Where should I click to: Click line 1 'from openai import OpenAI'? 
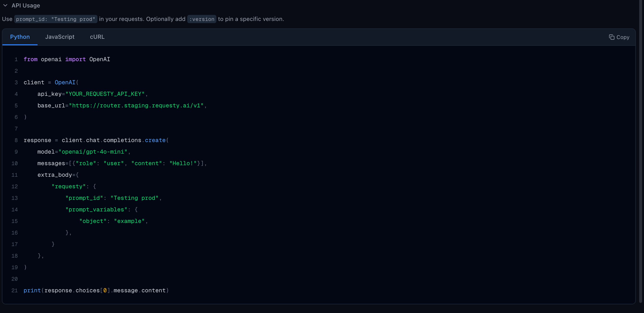click(67, 59)
